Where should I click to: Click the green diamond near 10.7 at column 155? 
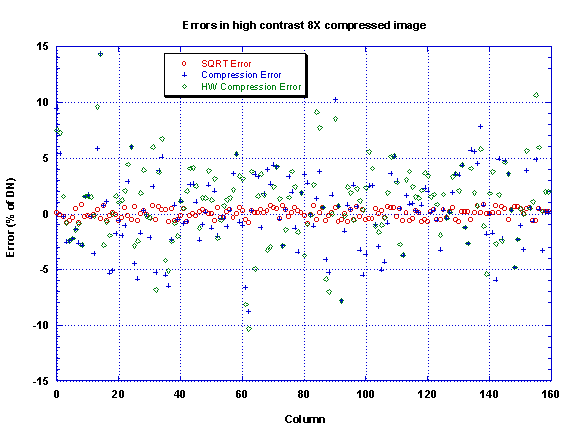pos(536,95)
